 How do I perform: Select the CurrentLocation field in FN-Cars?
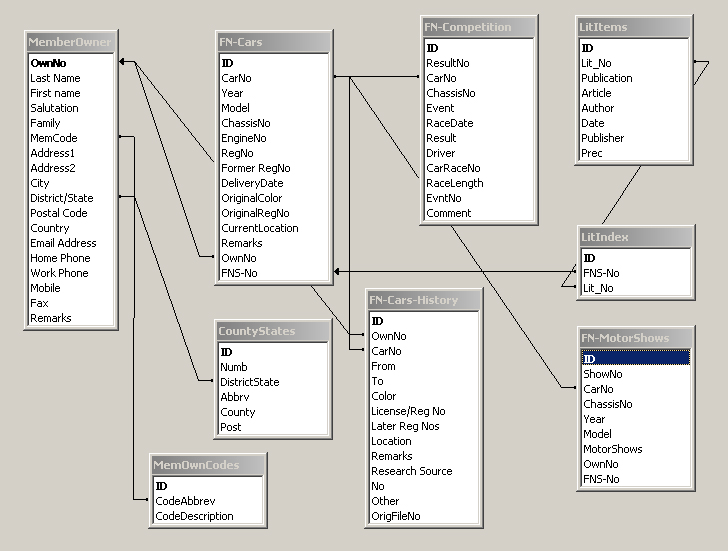[x=259, y=228]
